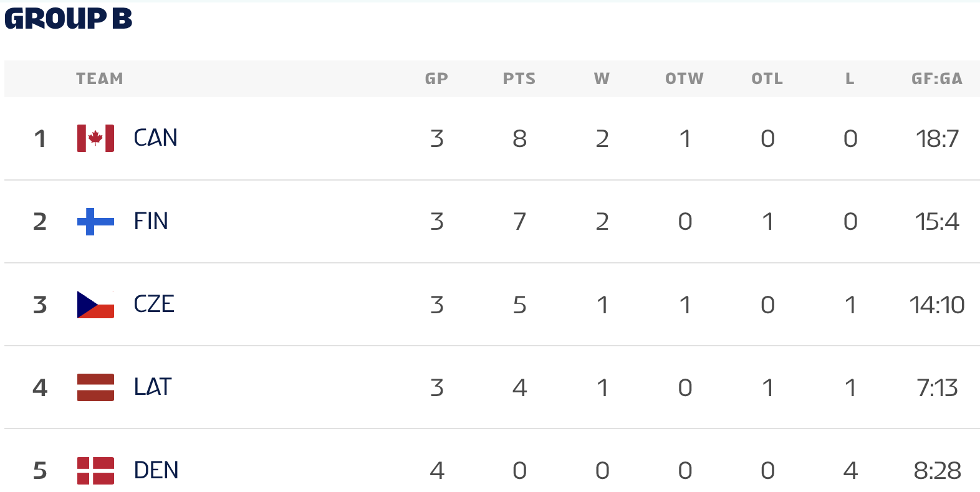Click the OTL column header

(767, 79)
